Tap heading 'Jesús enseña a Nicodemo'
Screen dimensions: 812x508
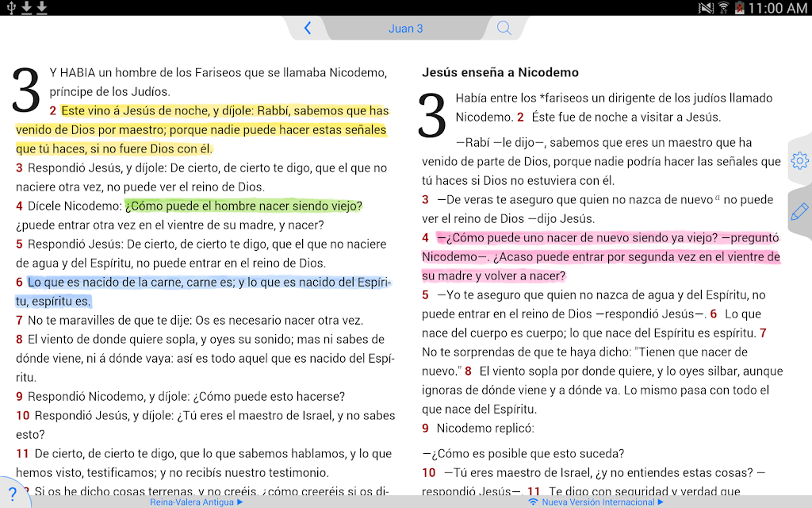tap(500, 72)
